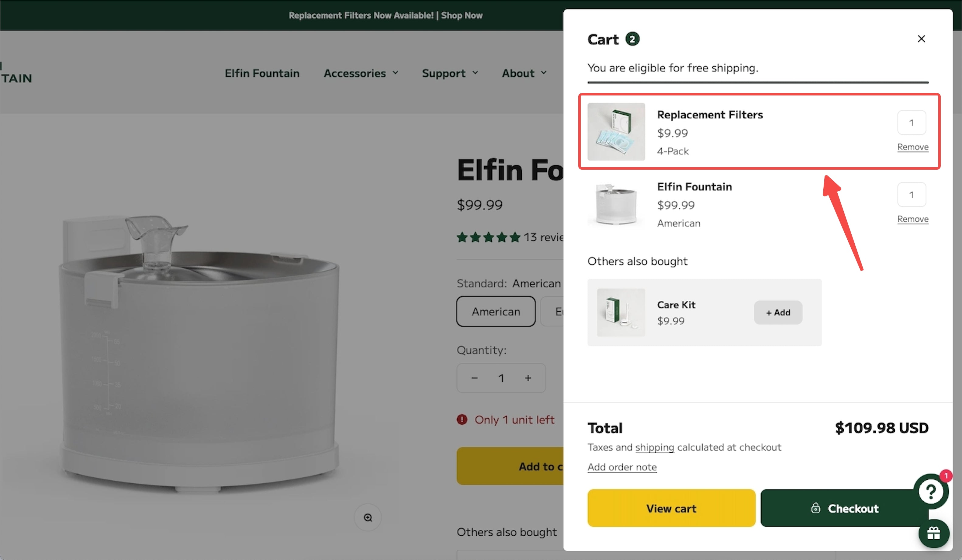Click the image zoom magnifier icon
This screenshot has height=560, width=962.
pyautogui.click(x=368, y=517)
